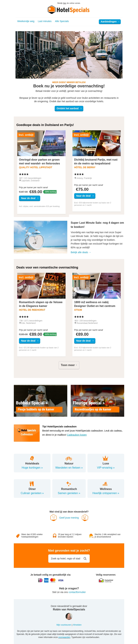Open the Bekijk alle deals link
138x644 pixels.
[81, 252]
